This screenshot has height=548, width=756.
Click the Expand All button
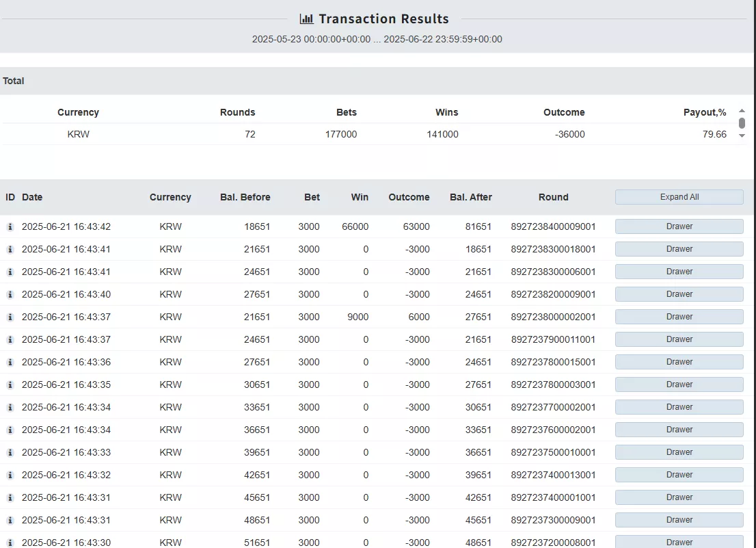point(679,197)
